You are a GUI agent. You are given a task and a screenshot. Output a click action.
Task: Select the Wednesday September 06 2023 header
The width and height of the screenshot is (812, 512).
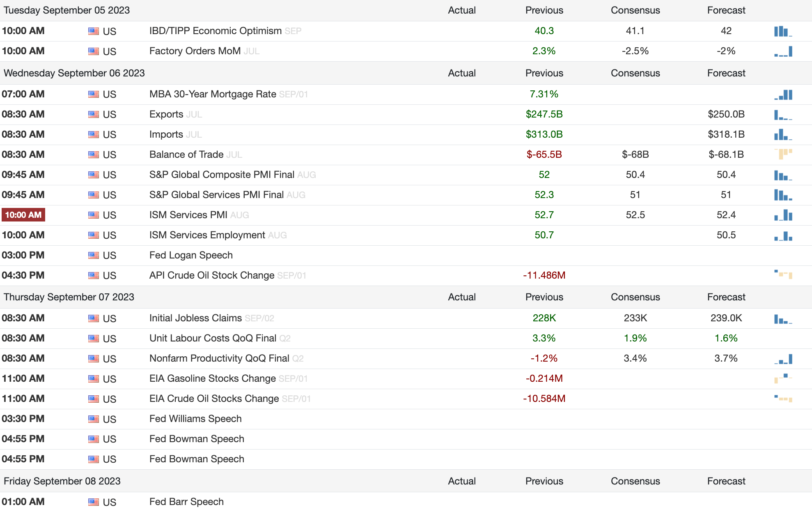pyautogui.click(x=74, y=73)
